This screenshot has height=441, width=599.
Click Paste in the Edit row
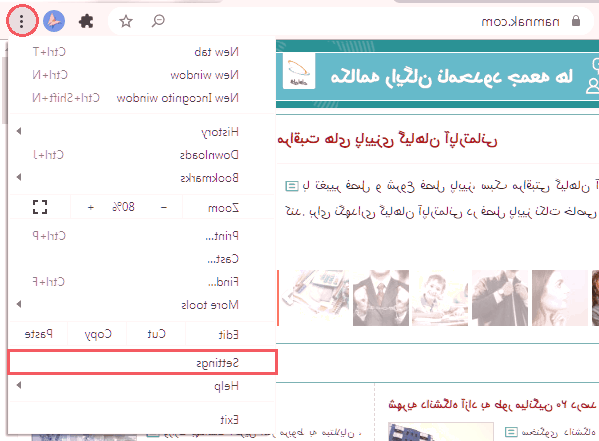[x=38, y=334]
